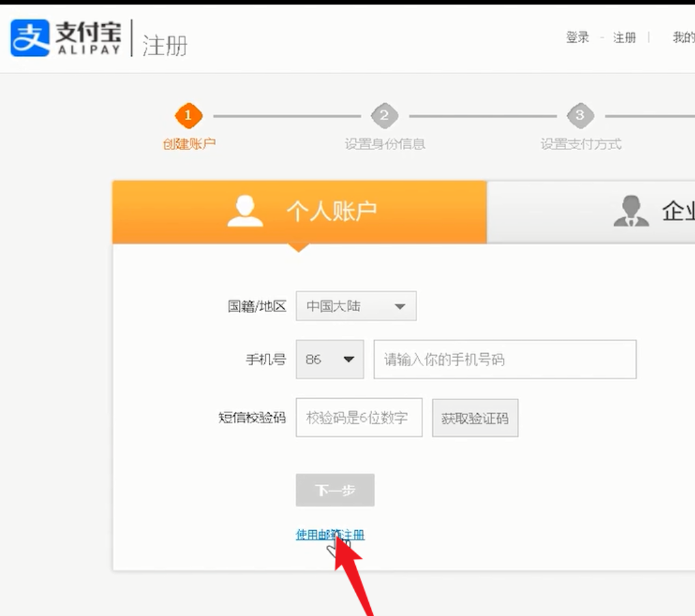Open the 86 country code dropdown
The height and width of the screenshot is (616, 695).
pyautogui.click(x=330, y=359)
